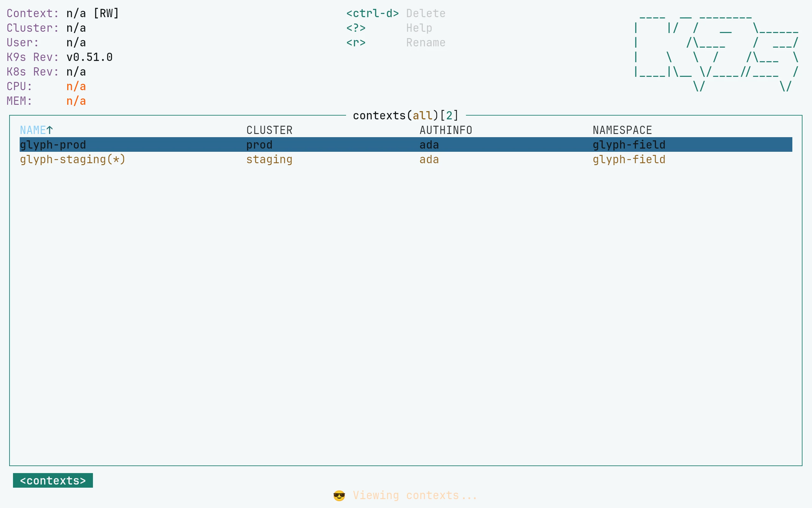
Task: Click the Context value n/a [RW]
Action: coord(93,13)
